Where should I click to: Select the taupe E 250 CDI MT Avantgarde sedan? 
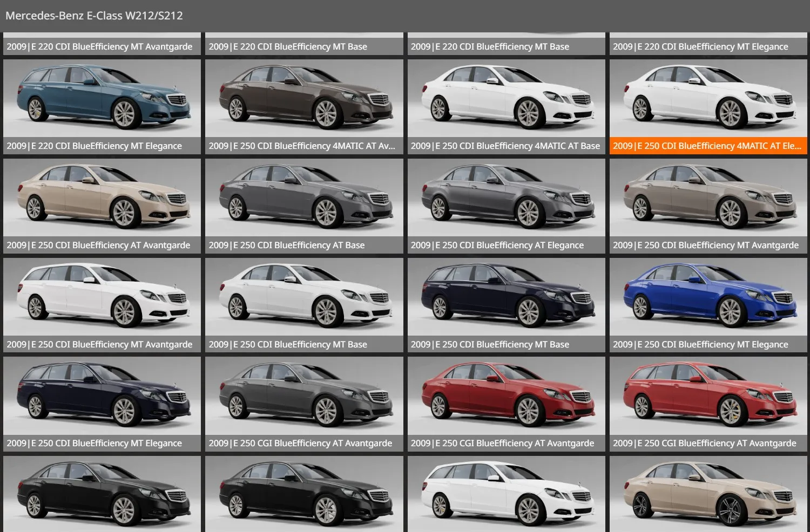(x=708, y=197)
